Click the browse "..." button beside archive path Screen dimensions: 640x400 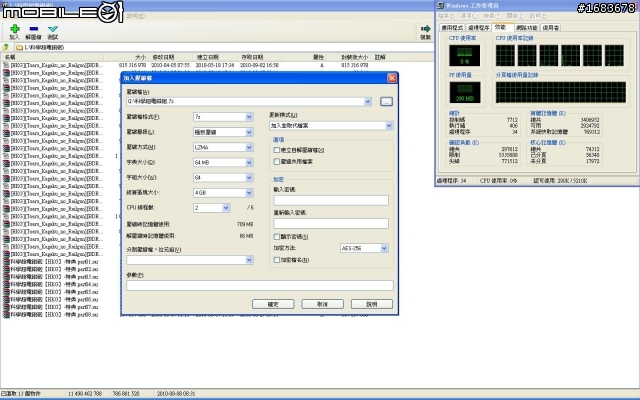click(x=386, y=101)
